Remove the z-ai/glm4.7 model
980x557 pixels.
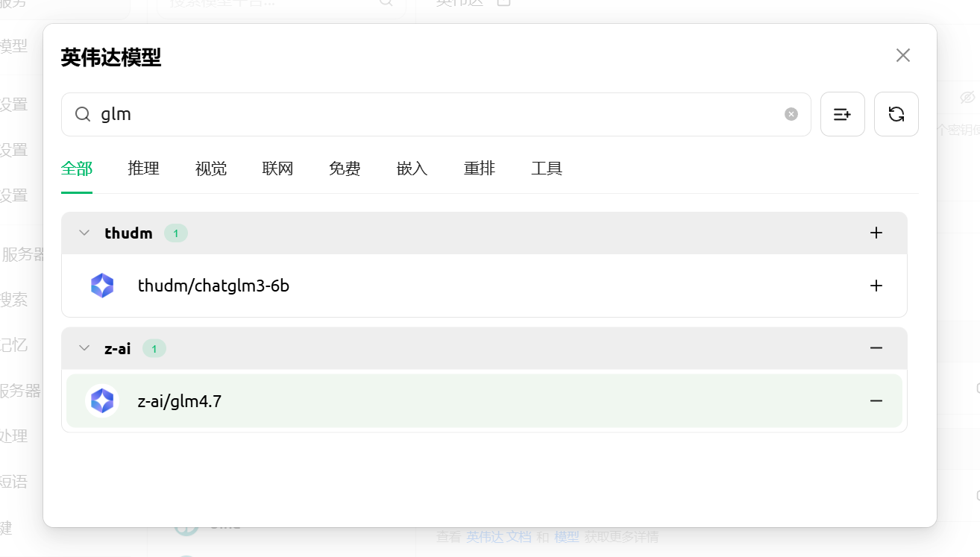coord(876,401)
